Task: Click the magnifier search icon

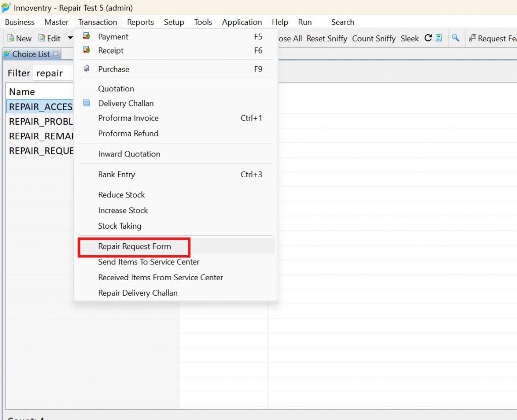Action: pos(455,38)
